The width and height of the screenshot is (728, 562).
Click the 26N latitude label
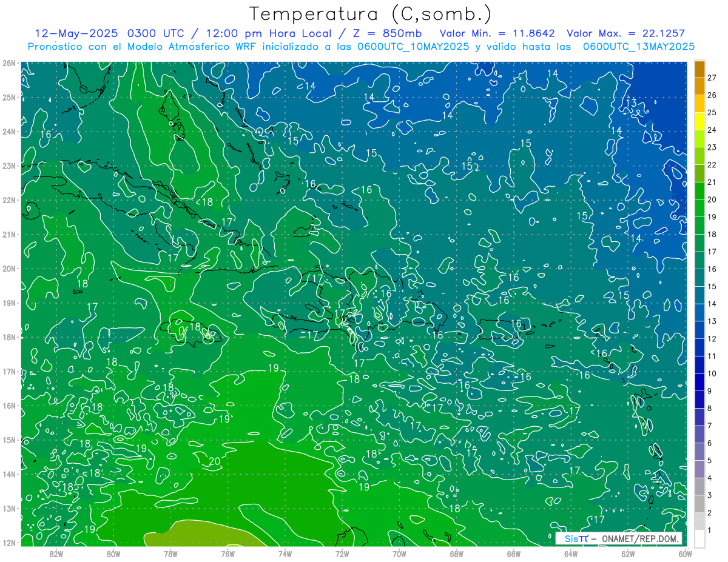click(8, 63)
